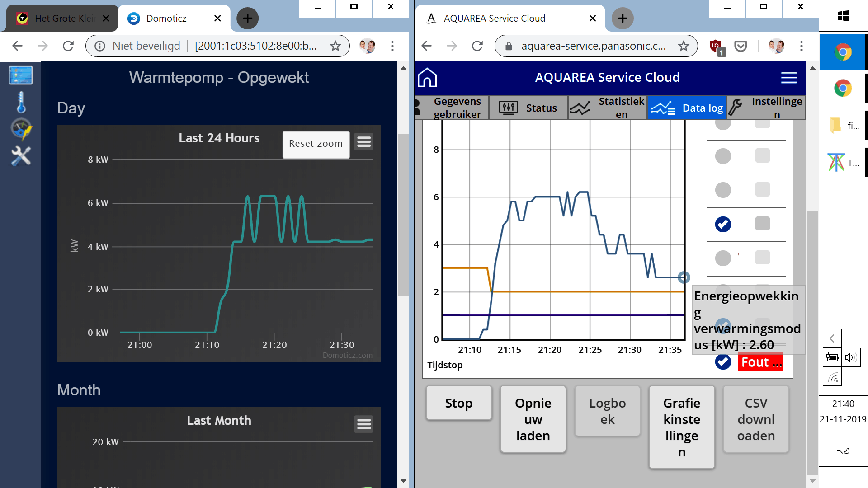Open Last Month chart context menu
This screenshot has height=488, width=868.
pos(364,424)
